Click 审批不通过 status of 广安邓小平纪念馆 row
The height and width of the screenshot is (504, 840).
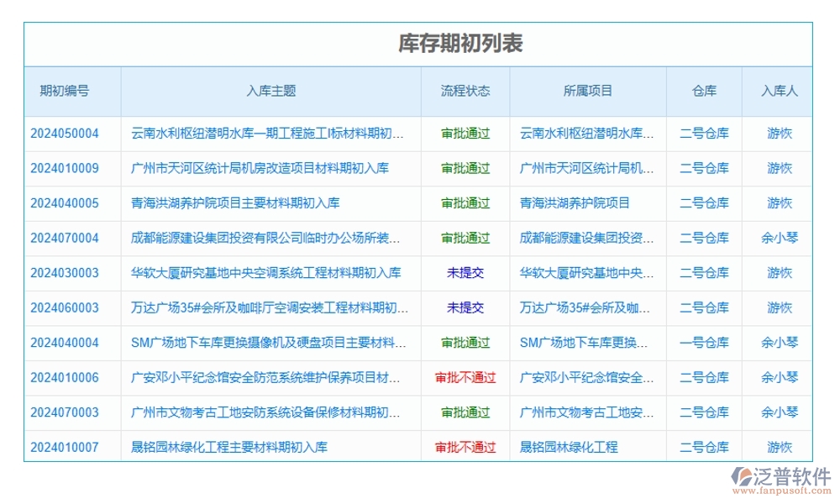pos(465,377)
